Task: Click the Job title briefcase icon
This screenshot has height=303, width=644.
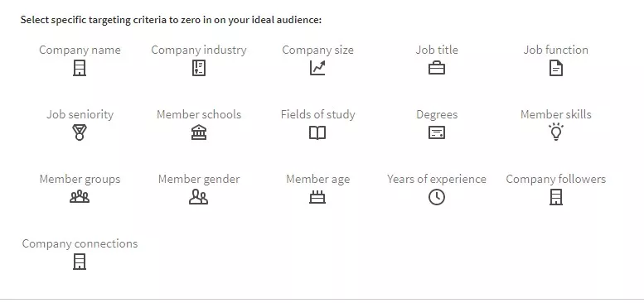Action: point(437,68)
